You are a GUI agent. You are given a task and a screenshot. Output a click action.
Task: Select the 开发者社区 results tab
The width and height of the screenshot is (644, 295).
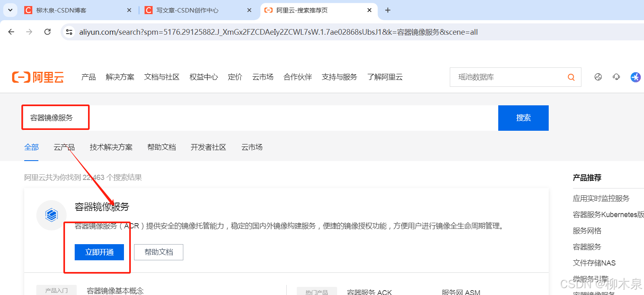pos(208,147)
